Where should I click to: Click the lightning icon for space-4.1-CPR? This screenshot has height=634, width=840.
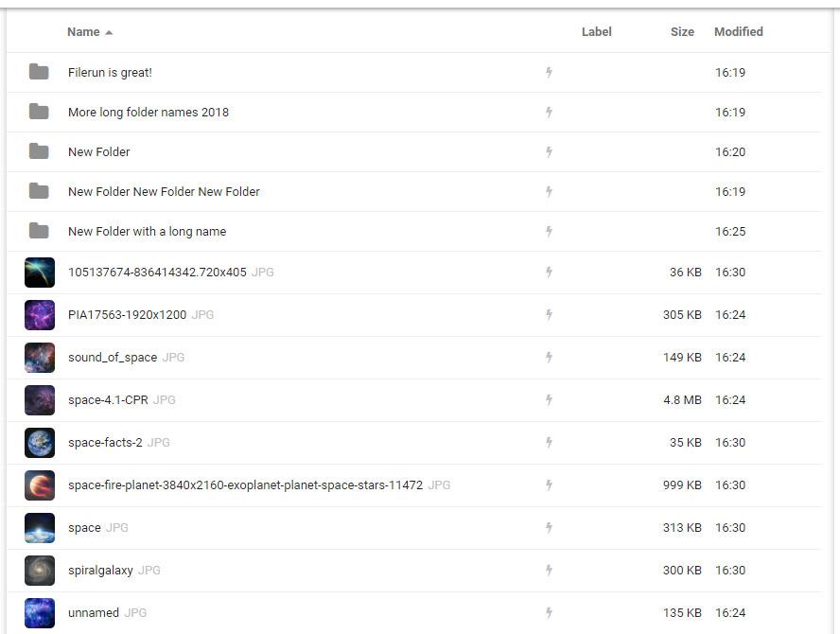point(549,400)
